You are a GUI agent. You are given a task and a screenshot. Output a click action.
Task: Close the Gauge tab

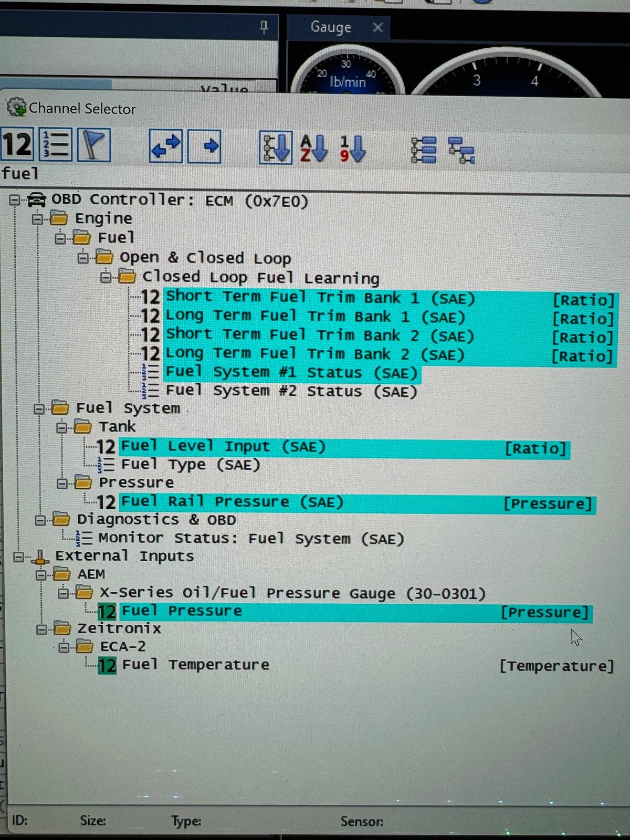coord(377,27)
